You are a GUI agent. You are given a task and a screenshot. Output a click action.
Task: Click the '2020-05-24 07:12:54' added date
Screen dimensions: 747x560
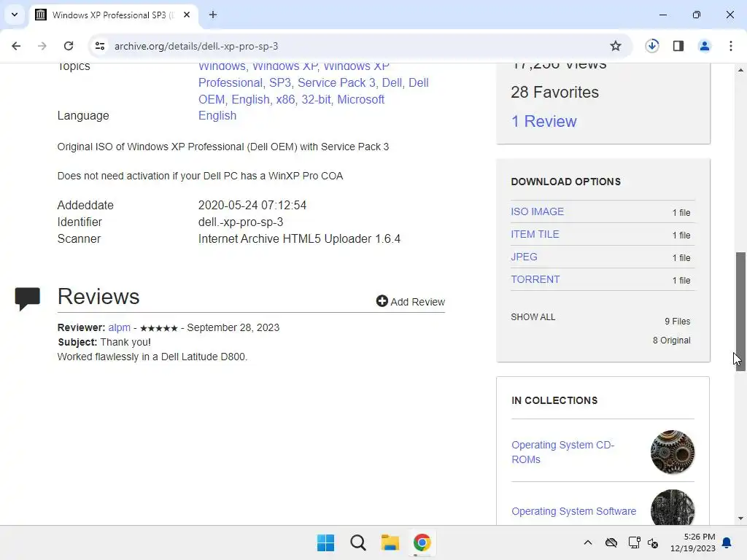coord(252,205)
